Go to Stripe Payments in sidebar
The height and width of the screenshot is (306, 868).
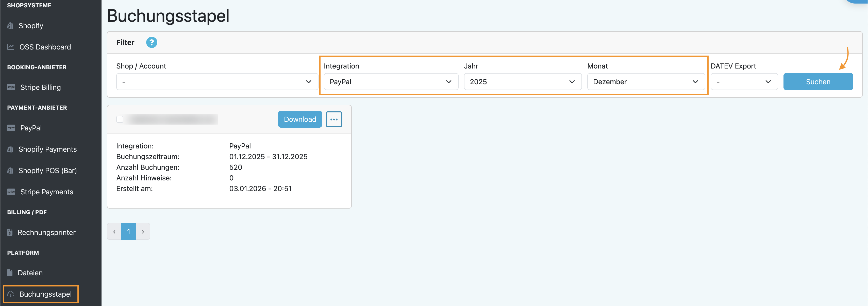46,192
